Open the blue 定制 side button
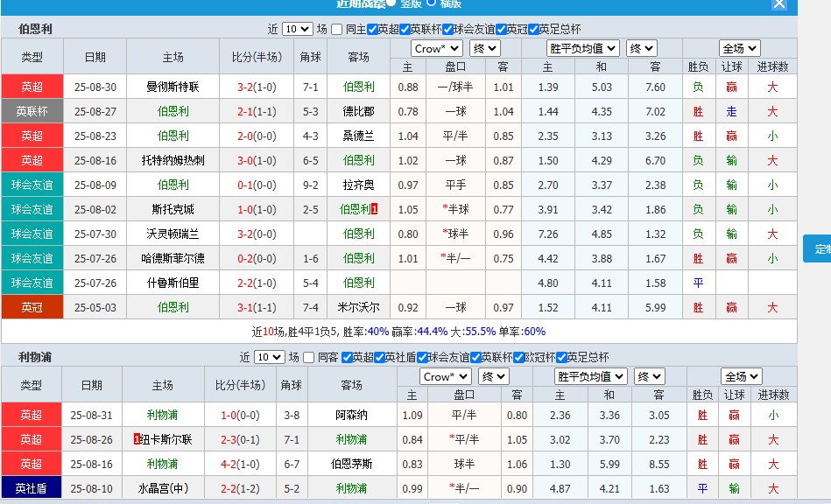This screenshot has height=504, width=831. pyautogui.click(x=821, y=248)
